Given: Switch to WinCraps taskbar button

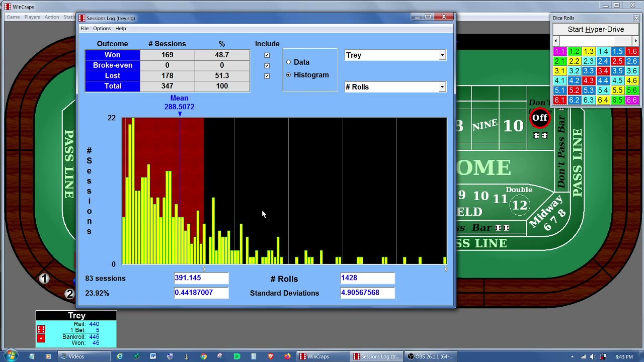Looking at the screenshot, I should (x=322, y=356).
